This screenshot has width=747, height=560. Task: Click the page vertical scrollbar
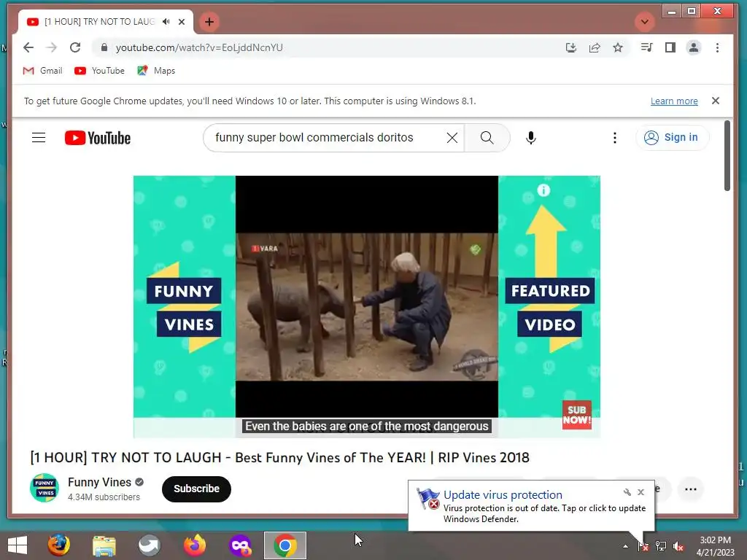click(x=727, y=156)
